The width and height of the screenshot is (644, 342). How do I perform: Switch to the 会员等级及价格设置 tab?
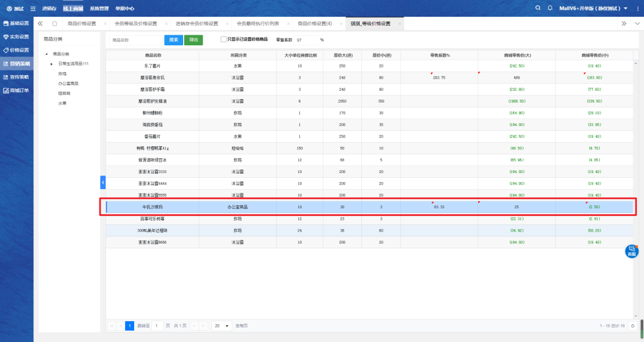pyautogui.click(x=135, y=23)
